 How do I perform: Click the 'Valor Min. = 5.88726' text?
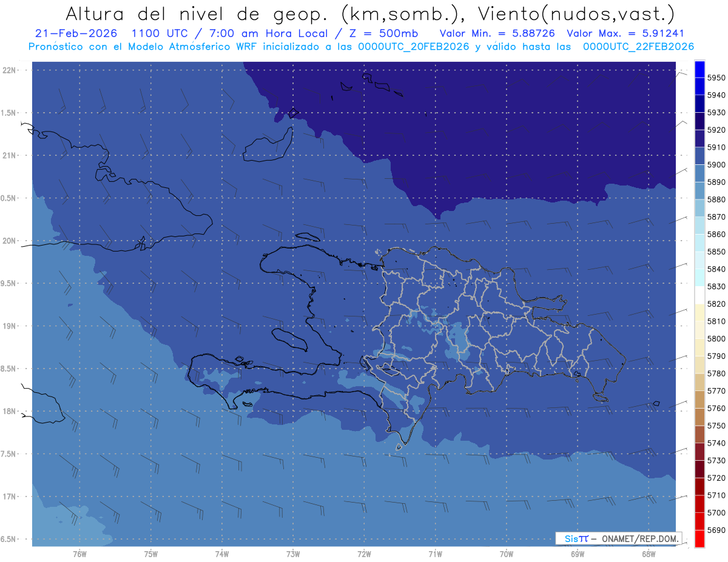pyautogui.click(x=497, y=33)
